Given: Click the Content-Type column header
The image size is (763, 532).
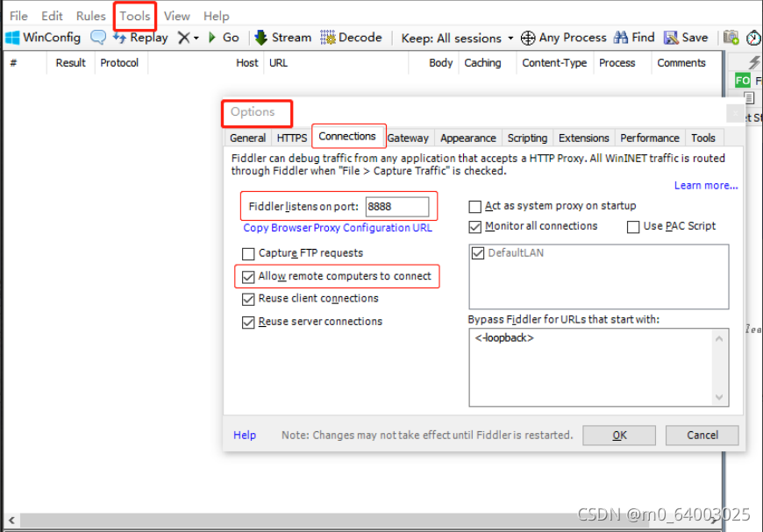Looking at the screenshot, I should point(554,63).
